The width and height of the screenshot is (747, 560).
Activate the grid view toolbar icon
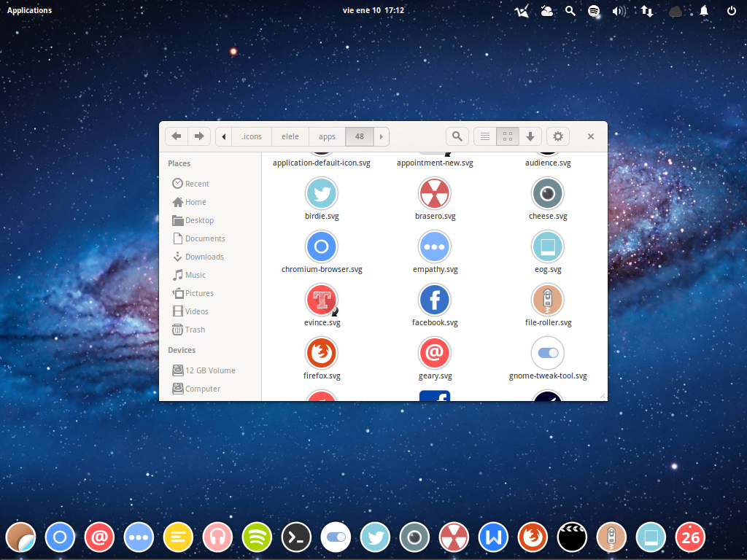(x=507, y=136)
